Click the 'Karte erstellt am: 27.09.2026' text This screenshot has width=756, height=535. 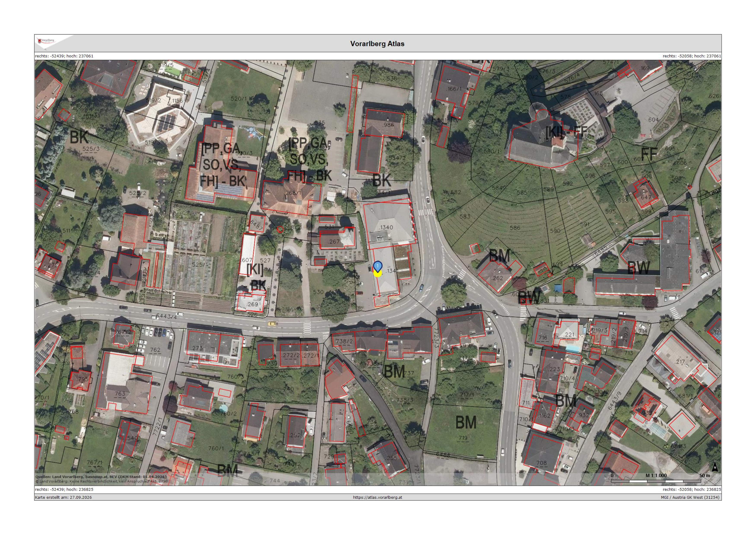click(x=63, y=497)
